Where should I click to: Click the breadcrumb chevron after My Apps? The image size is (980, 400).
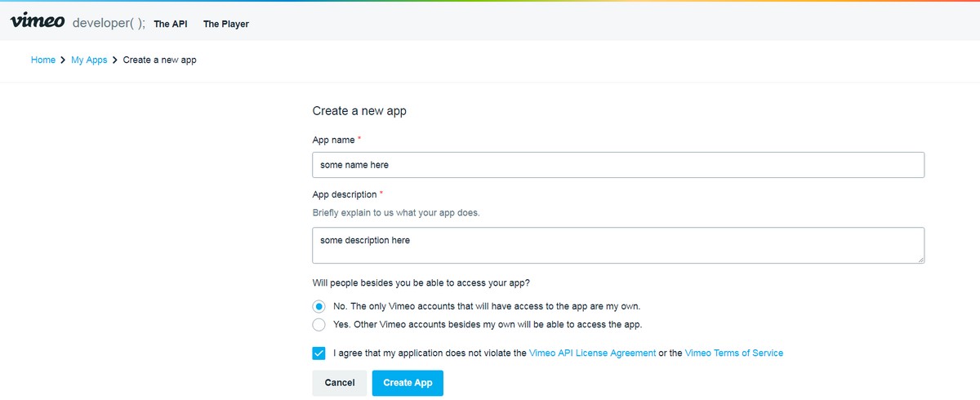[x=115, y=60]
